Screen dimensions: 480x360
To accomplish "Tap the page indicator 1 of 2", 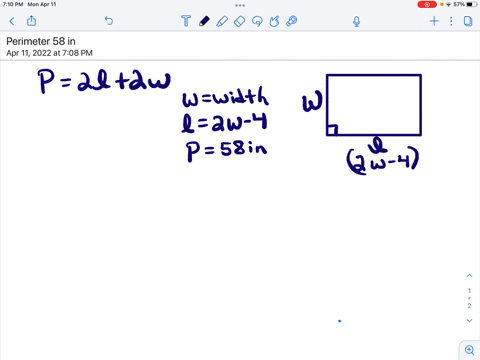I will 469,298.
